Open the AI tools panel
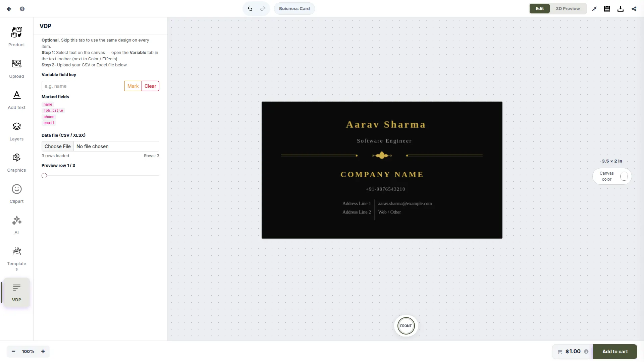The image size is (644, 362). (x=16, y=225)
